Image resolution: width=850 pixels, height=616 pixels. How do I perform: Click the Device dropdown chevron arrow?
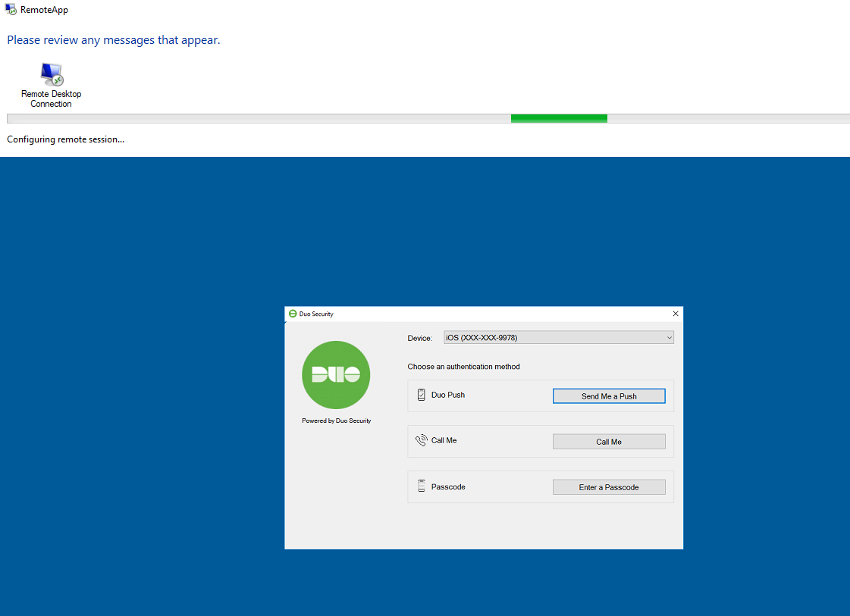coord(669,336)
